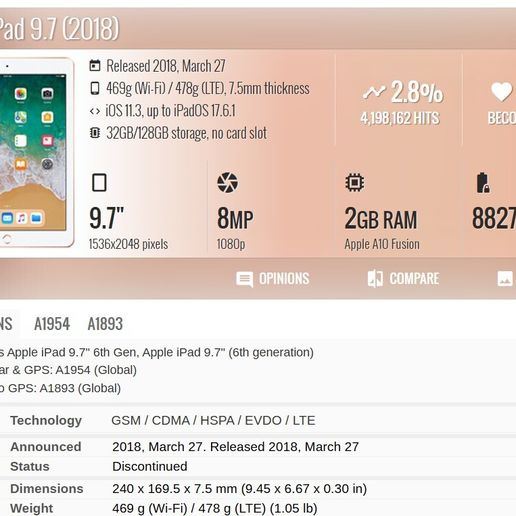Open the Opinions section
The width and height of the screenshot is (516, 516).
pyautogui.click(x=272, y=279)
